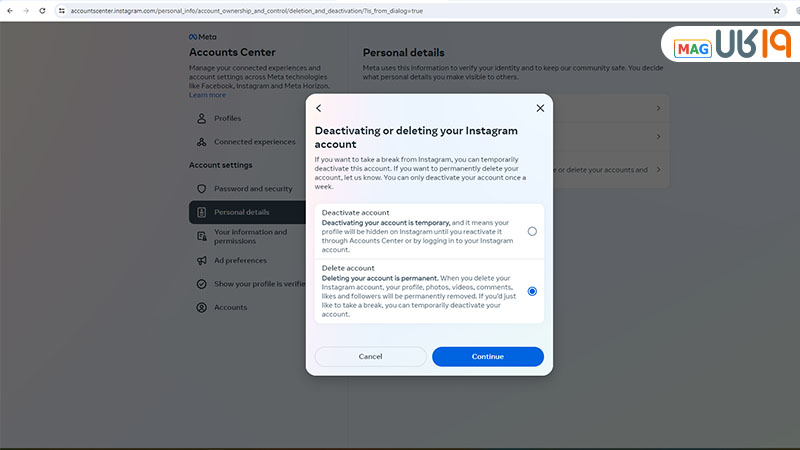Image resolution: width=800 pixels, height=450 pixels.
Task: Bookmark this page with the star icon
Action: tap(777, 10)
